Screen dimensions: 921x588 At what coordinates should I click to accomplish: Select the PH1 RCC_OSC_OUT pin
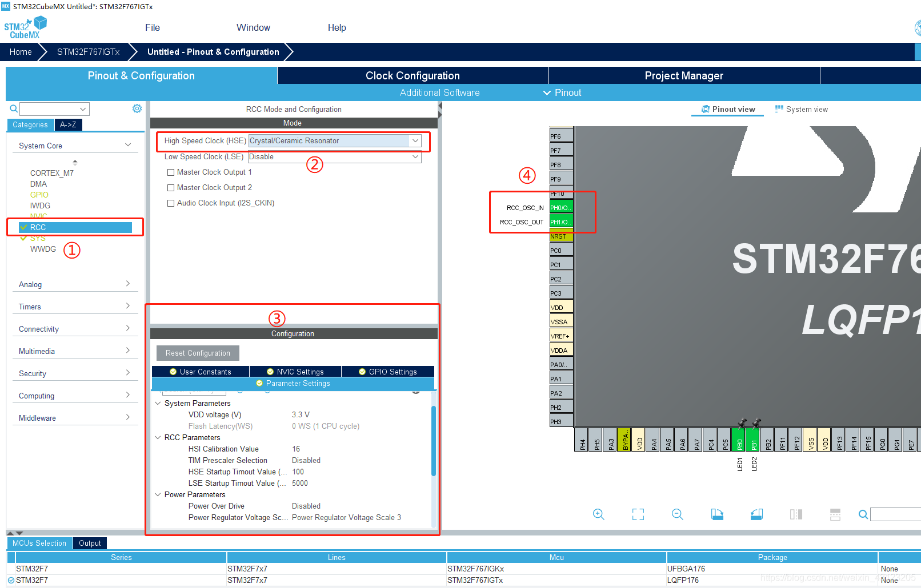pyautogui.click(x=561, y=221)
